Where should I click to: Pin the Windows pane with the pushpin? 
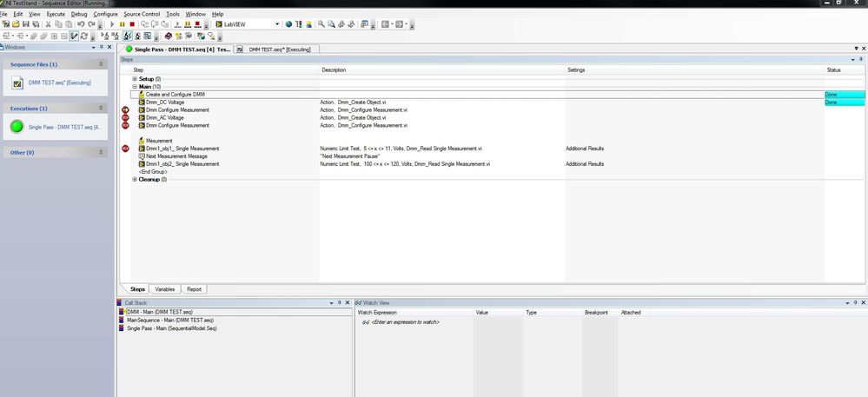point(102,48)
